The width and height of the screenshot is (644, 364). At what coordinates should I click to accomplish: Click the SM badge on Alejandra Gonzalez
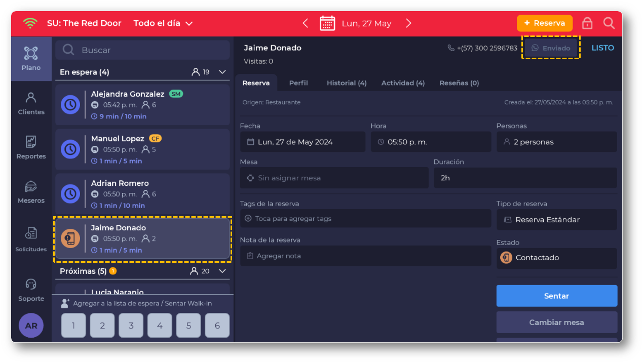[176, 94]
